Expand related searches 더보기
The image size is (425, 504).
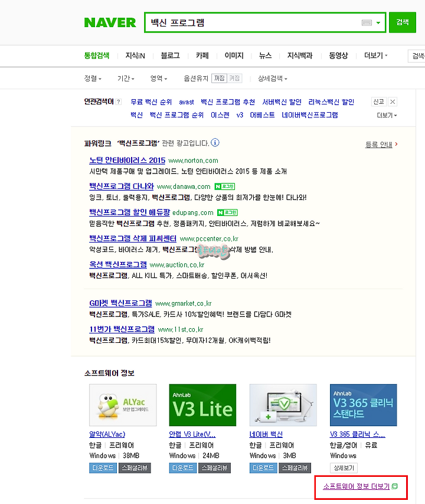pyautogui.click(x=387, y=115)
